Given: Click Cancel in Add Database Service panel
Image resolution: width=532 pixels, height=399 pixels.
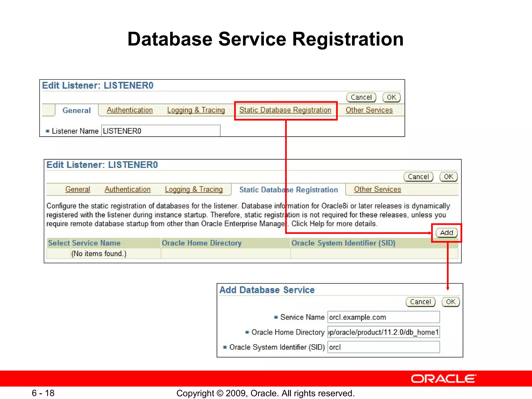Looking at the screenshot, I should pyautogui.click(x=420, y=302).
